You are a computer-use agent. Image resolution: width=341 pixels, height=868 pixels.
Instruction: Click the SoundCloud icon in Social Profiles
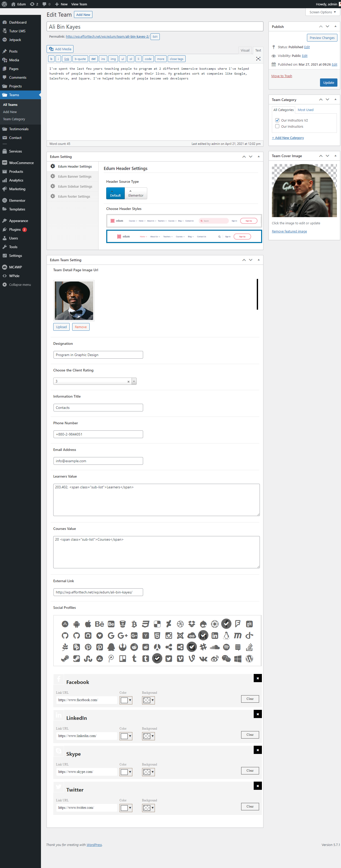pyautogui.click(x=215, y=647)
